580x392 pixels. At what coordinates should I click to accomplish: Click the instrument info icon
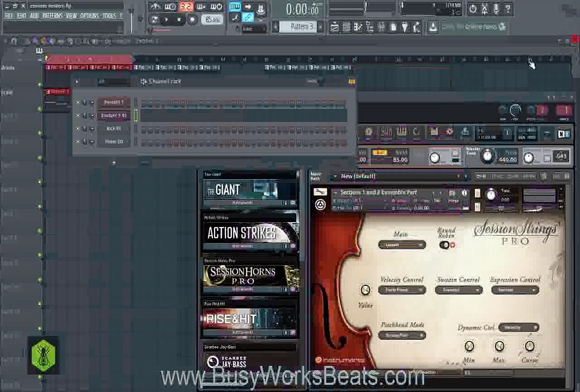click(x=464, y=193)
